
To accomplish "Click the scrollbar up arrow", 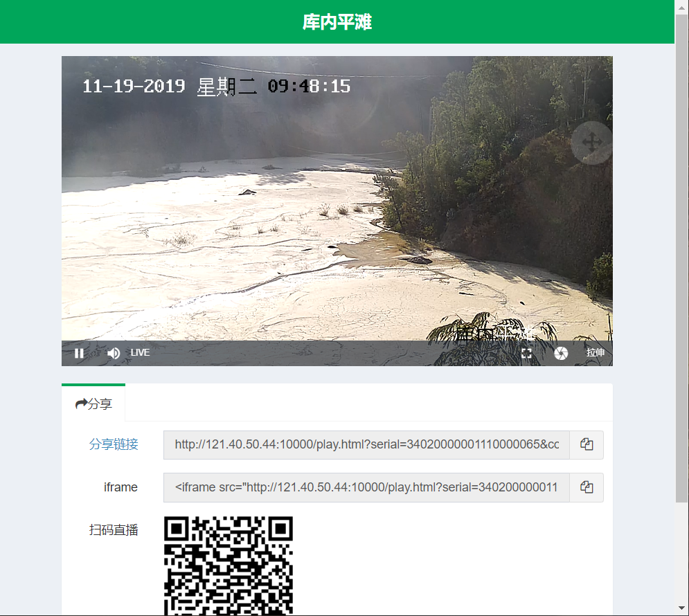I will coord(681,8).
